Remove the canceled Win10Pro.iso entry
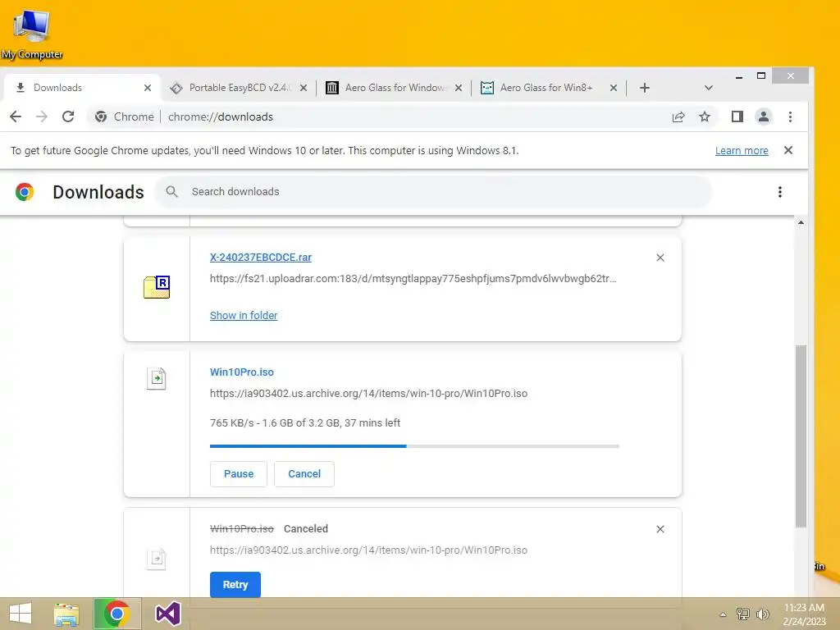840x630 pixels. click(660, 529)
